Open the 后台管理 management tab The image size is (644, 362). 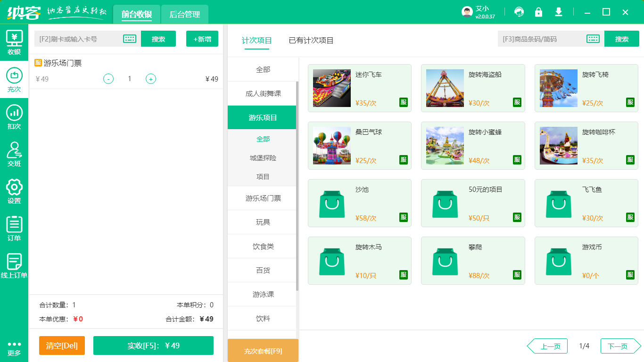coord(184,15)
